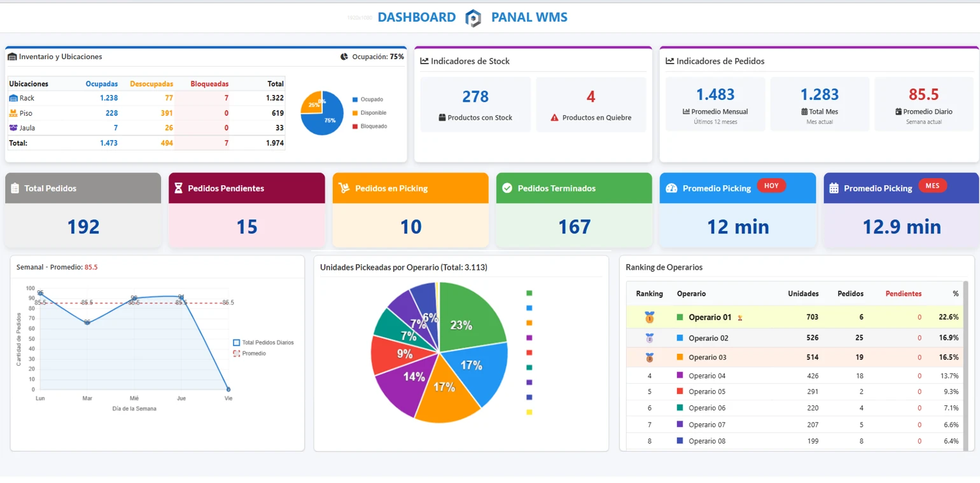
Task: Click the Ocupadas column header
Action: 102,84
